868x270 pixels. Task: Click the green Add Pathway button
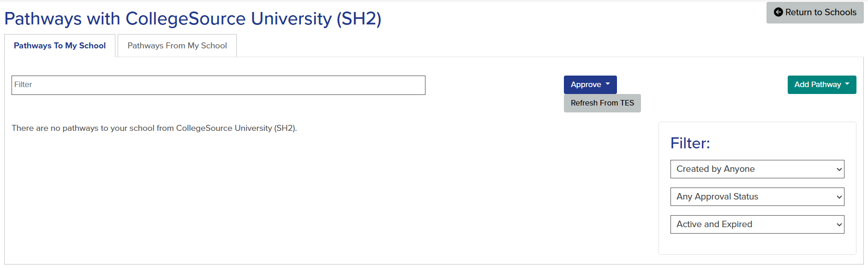[822, 85]
